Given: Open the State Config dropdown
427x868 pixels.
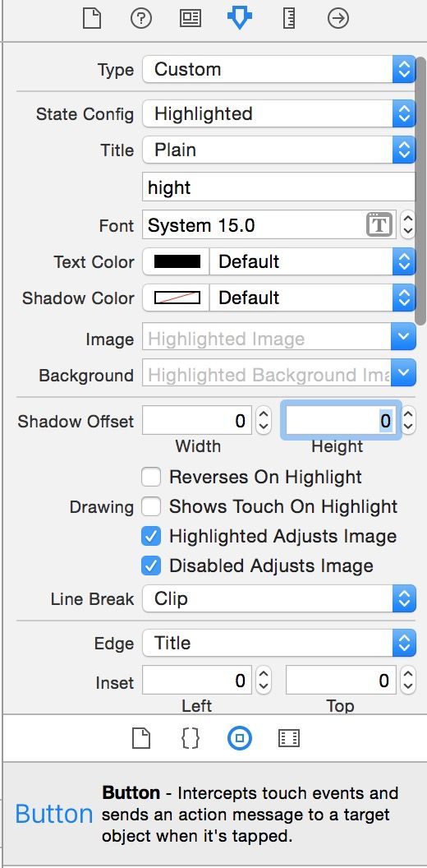Looking at the screenshot, I should click(278, 114).
